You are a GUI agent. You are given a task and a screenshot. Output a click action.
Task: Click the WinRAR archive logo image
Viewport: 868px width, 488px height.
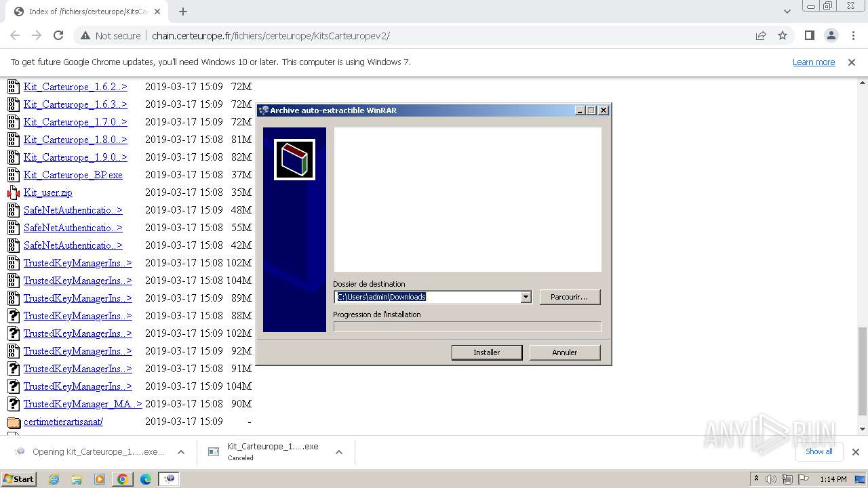pos(294,160)
